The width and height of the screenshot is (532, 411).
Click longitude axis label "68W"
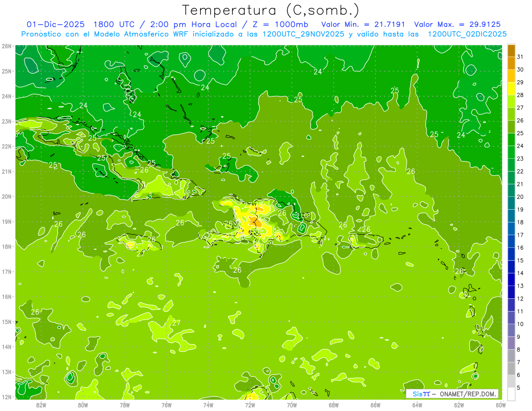[x=334, y=405]
